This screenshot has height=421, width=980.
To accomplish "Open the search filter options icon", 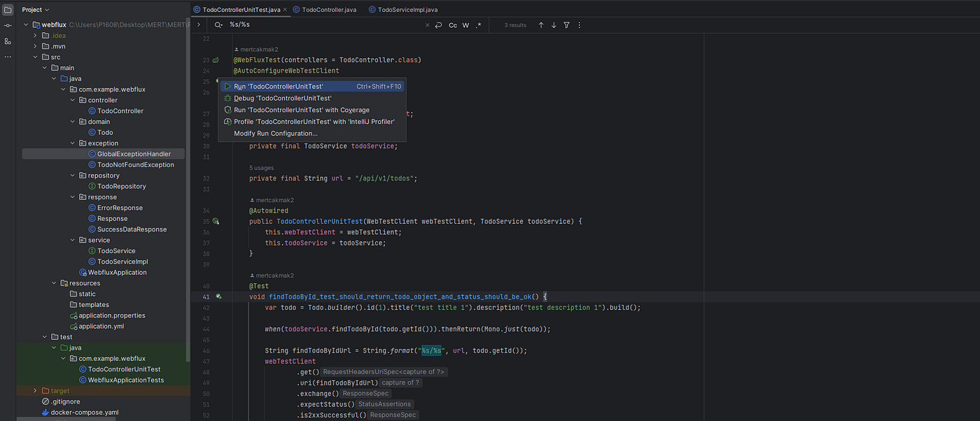I will click(x=566, y=25).
